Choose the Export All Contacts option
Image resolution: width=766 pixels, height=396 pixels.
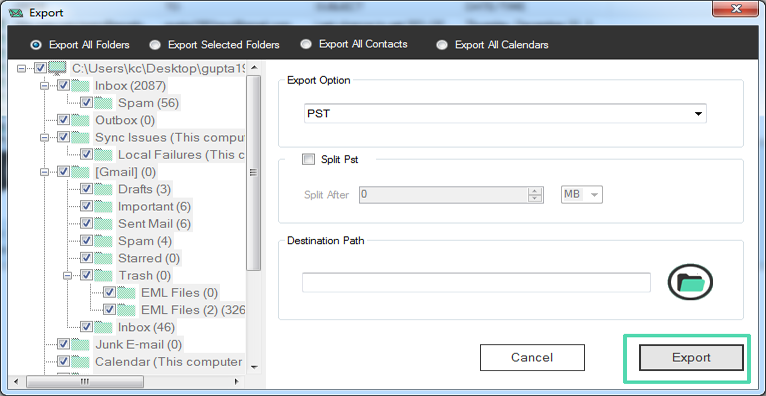coord(306,44)
